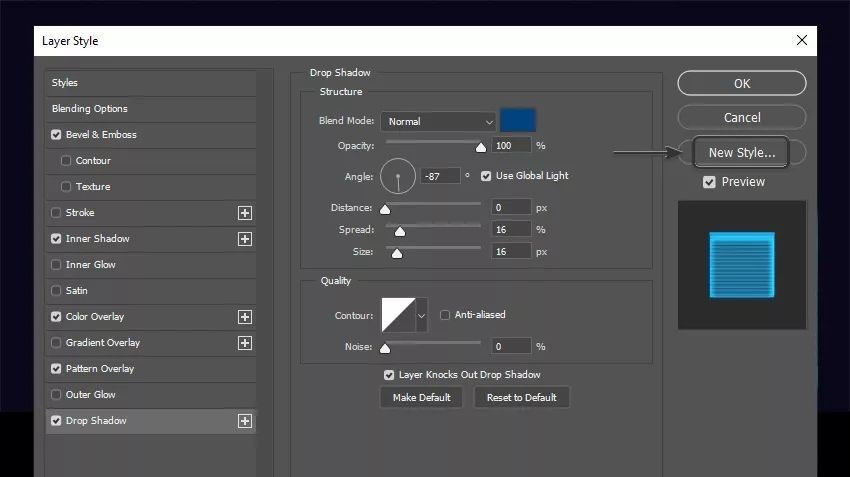Click the New Style... button

pyautogui.click(x=741, y=152)
